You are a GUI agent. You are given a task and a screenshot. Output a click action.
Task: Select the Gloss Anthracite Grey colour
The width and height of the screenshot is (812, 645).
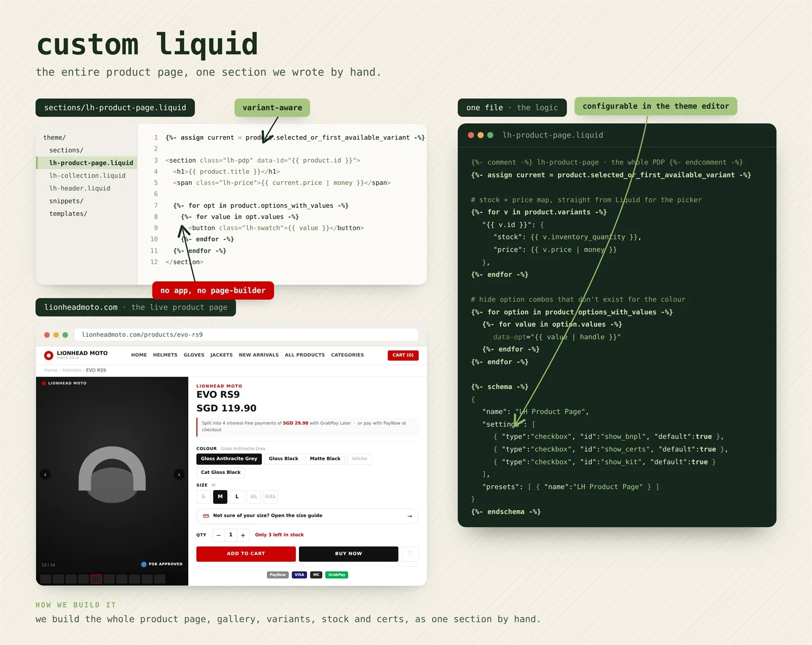pyautogui.click(x=229, y=459)
